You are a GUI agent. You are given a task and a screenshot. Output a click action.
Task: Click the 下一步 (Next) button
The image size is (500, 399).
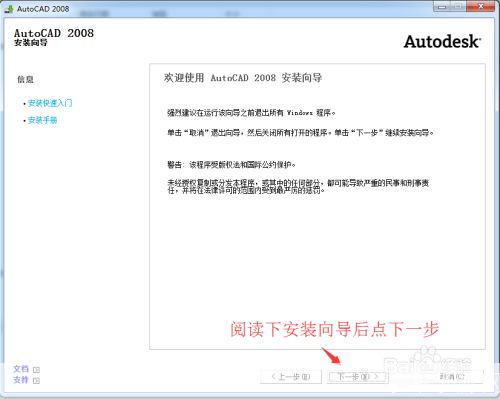(x=357, y=377)
